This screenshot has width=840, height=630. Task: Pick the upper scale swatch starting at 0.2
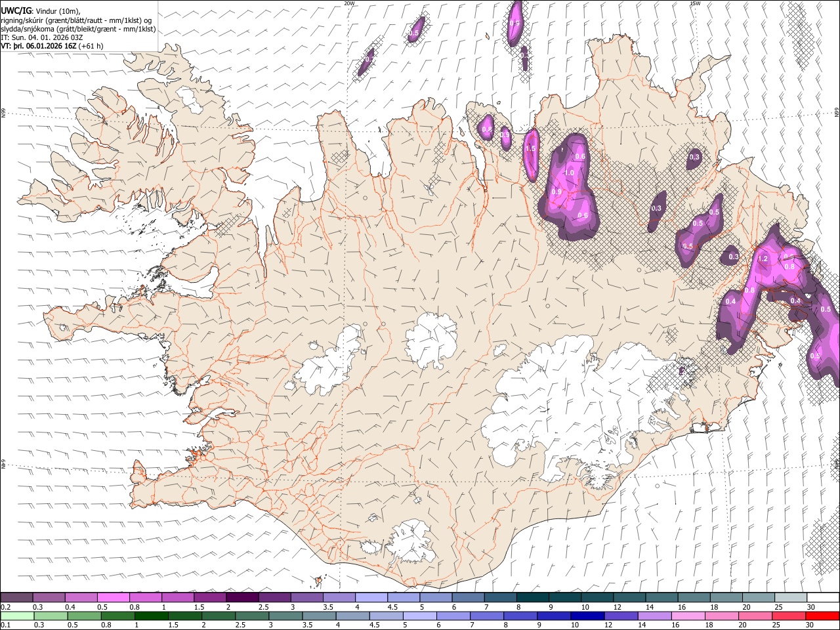point(16,597)
